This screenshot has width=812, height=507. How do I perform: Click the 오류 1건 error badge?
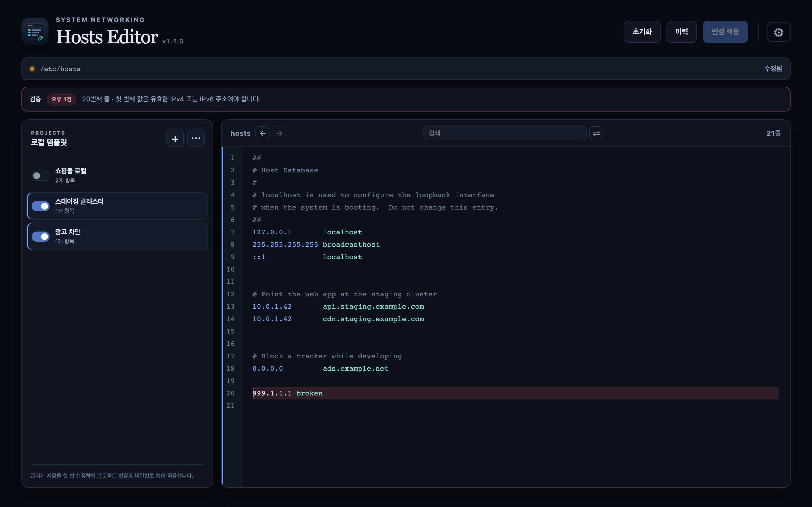61,99
